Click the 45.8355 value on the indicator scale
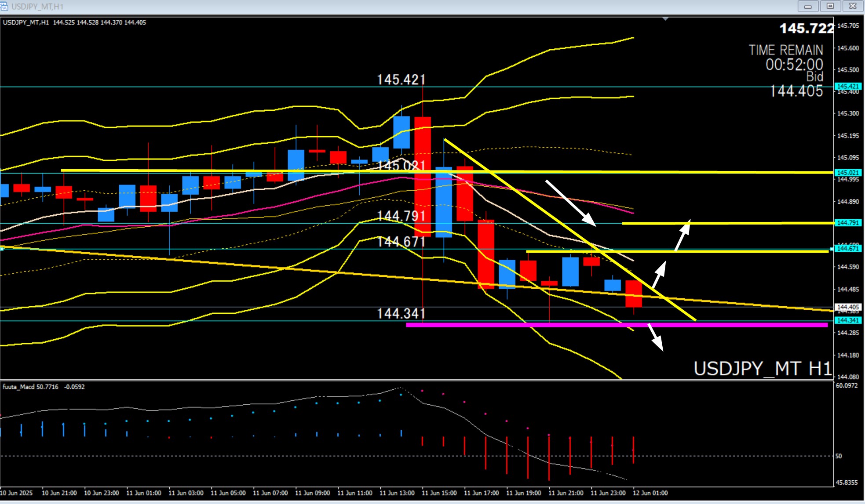The width and height of the screenshot is (865, 504). [847, 482]
